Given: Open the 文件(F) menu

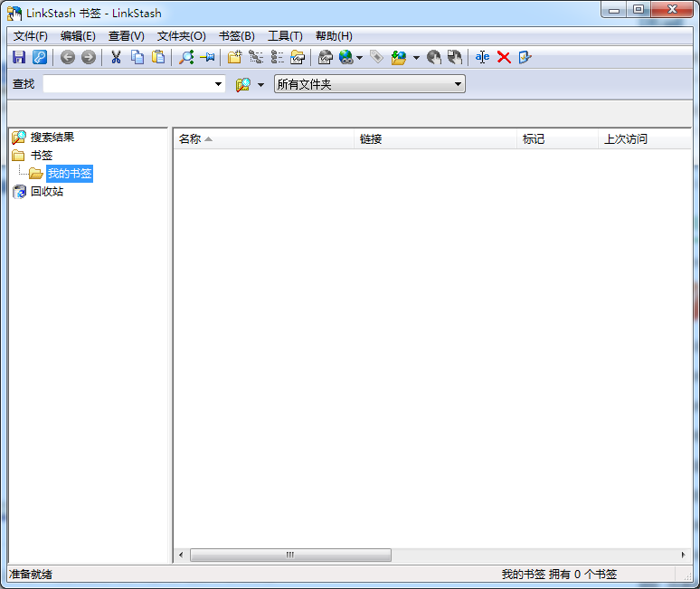Looking at the screenshot, I should pos(31,36).
